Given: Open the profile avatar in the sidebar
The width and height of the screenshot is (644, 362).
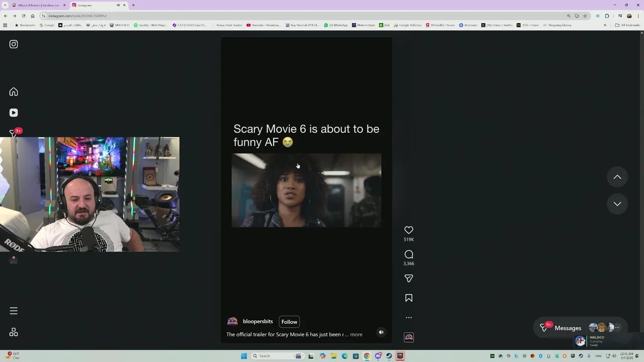Looking at the screenshot, I should [14, 260].
